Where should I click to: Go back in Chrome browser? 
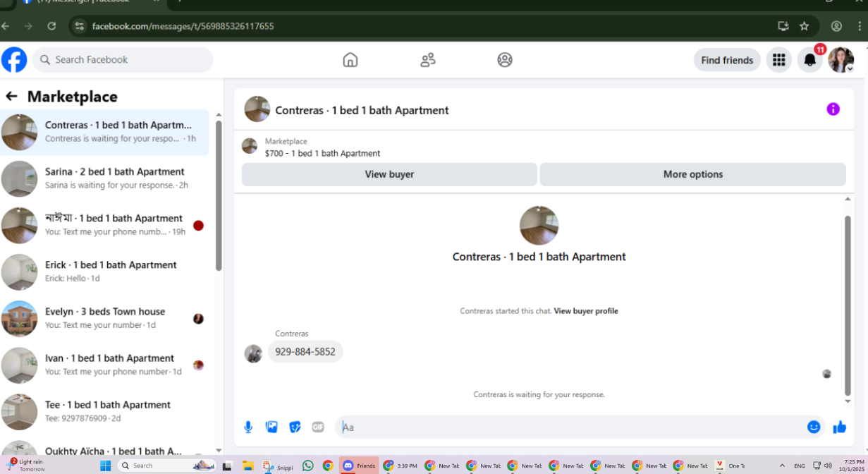coord(6,26)
